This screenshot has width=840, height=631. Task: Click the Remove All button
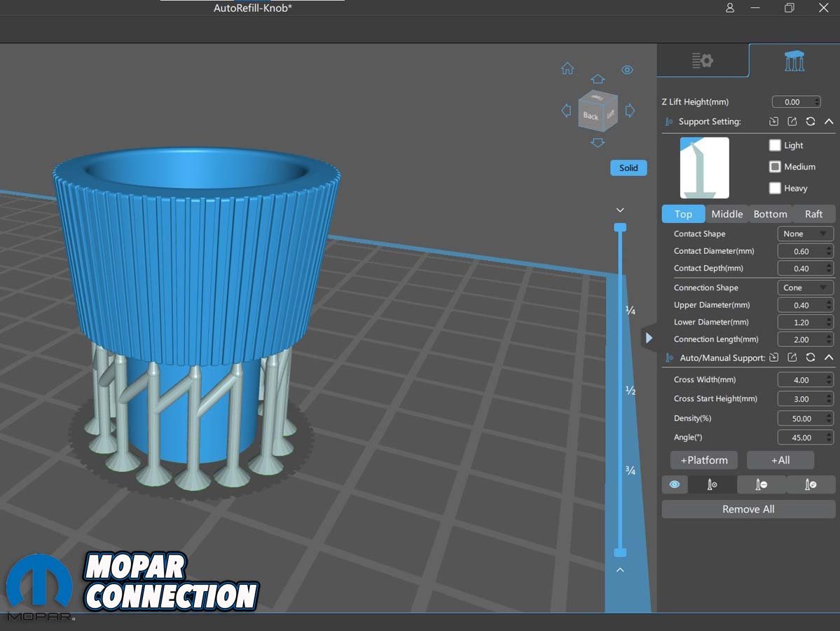click(x=748, y=509)
